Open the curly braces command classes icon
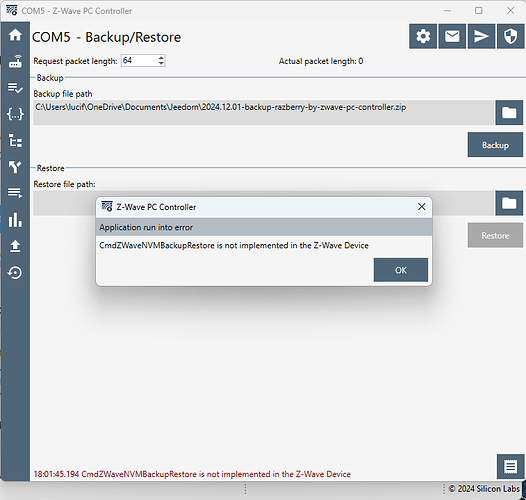The width and height of the screenshot is (526, 500). (x=15, y=114)
